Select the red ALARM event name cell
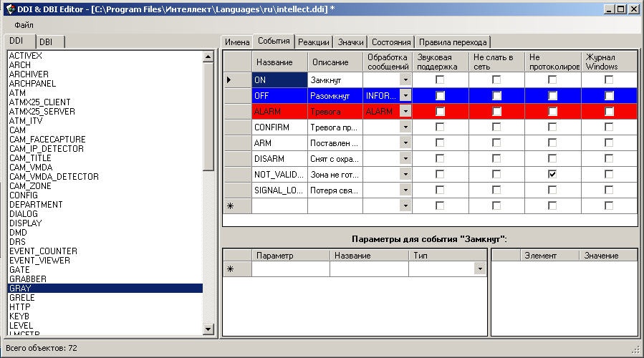The image size is (644, 358). coord(279,111)
